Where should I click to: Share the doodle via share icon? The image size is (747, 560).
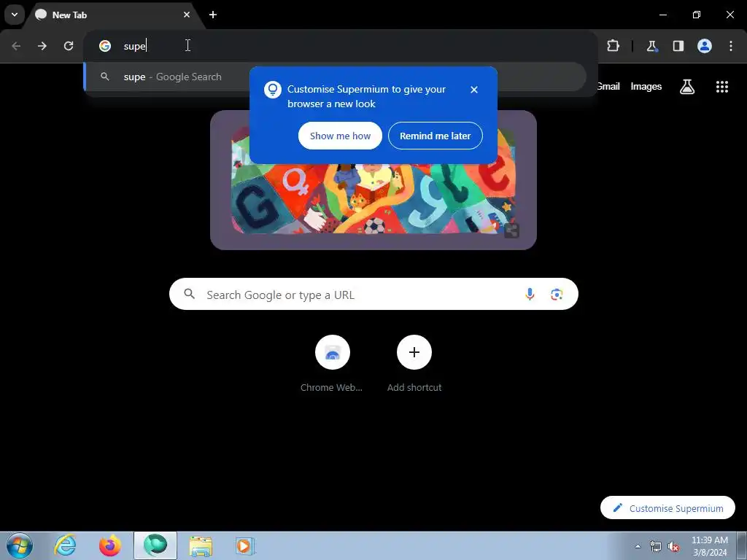511,231
